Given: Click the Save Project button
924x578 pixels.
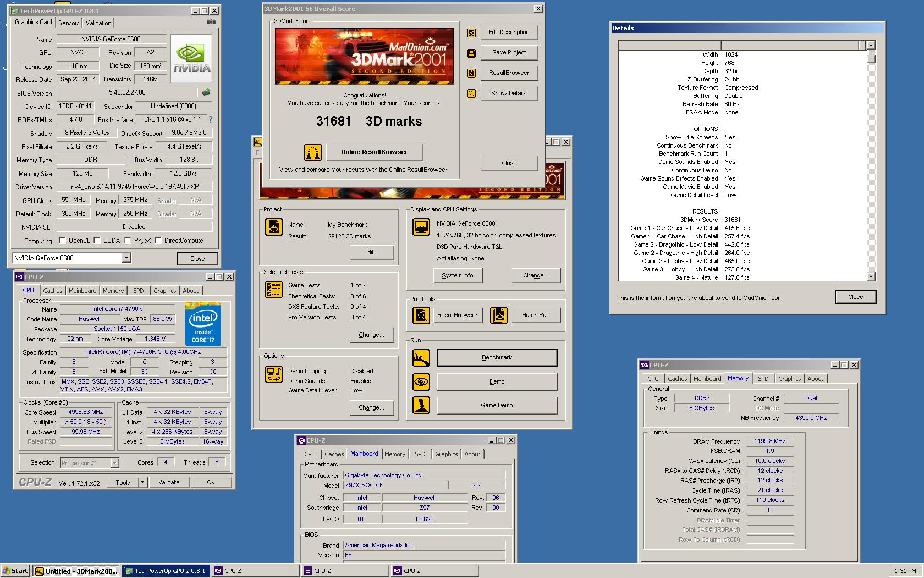Looking at the screenshot, I should coord(509,53).
